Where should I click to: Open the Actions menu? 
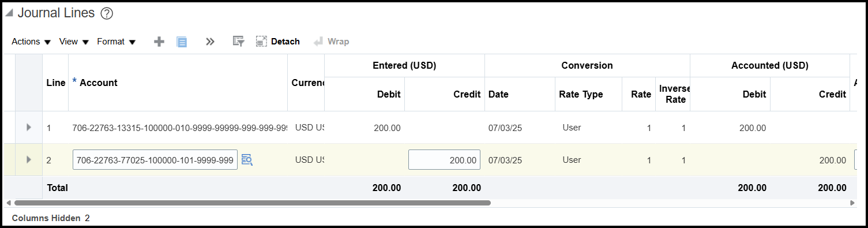pyautogui.click(x=31, y=42)
